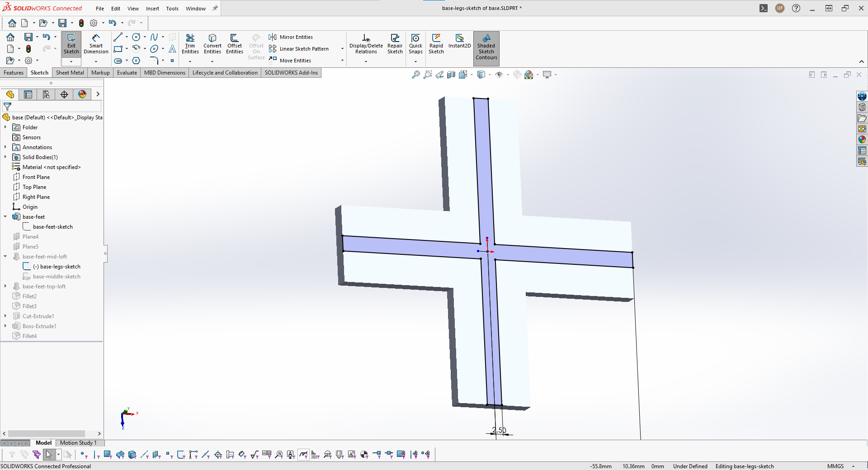868x470 pixels.
Task: Switch to the Evaluate tab
Action: (127, 73)
